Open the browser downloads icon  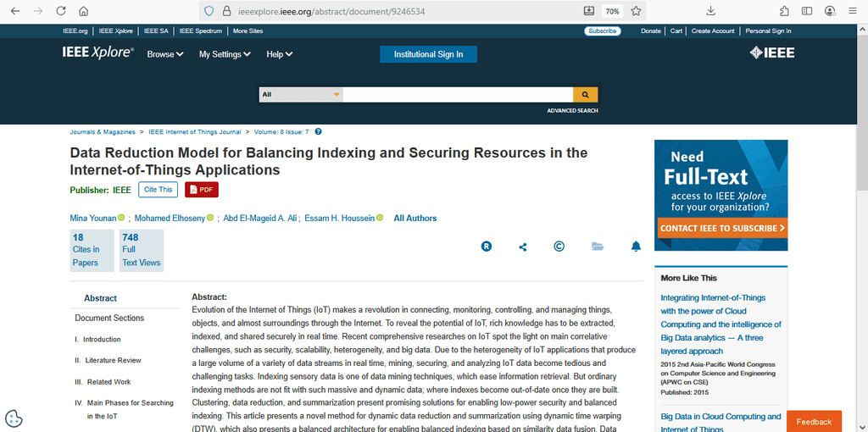coord(711,11)
